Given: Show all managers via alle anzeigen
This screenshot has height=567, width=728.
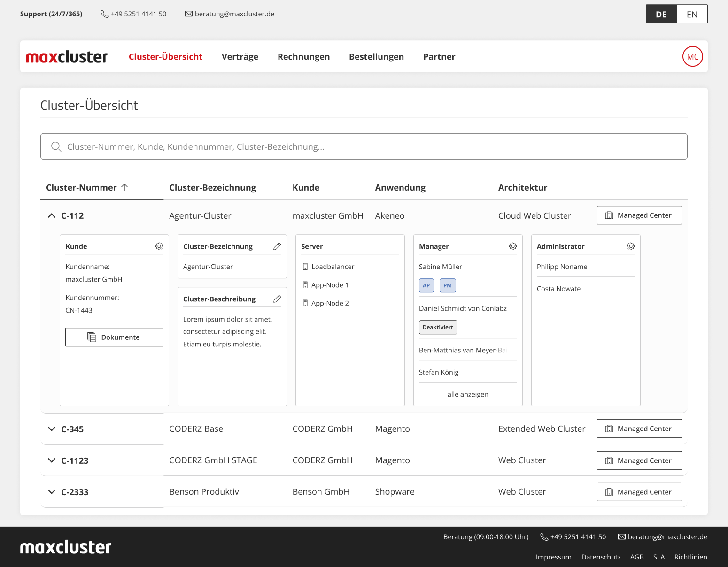Looking at the screenshot, I should point(468,394).
